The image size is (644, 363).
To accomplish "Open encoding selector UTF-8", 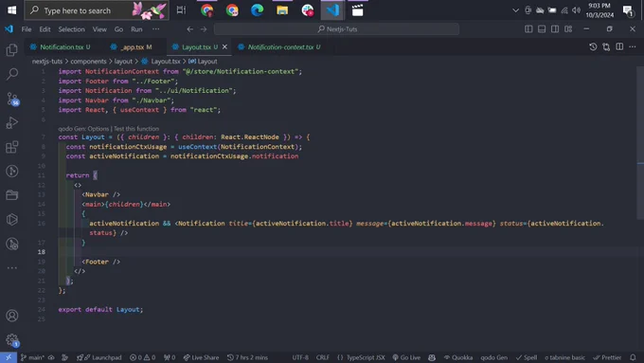I will tap(300, 357).
